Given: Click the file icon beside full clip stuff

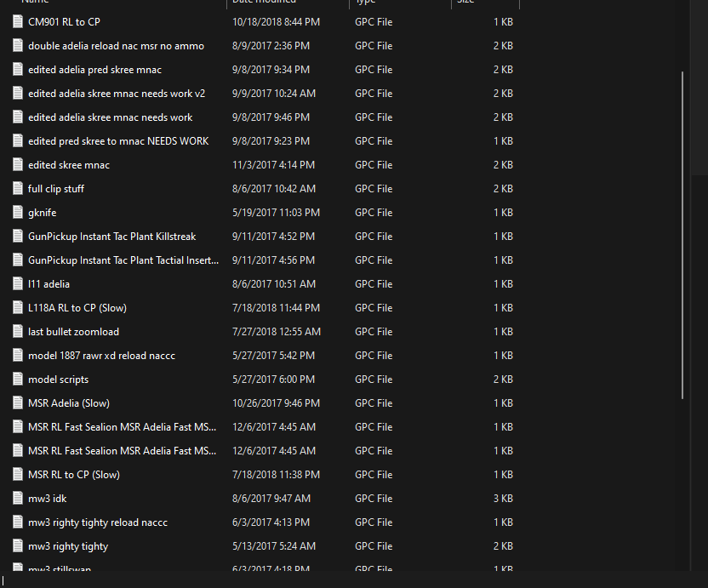Looking at the screenshot, I should (x=18, y=189).
